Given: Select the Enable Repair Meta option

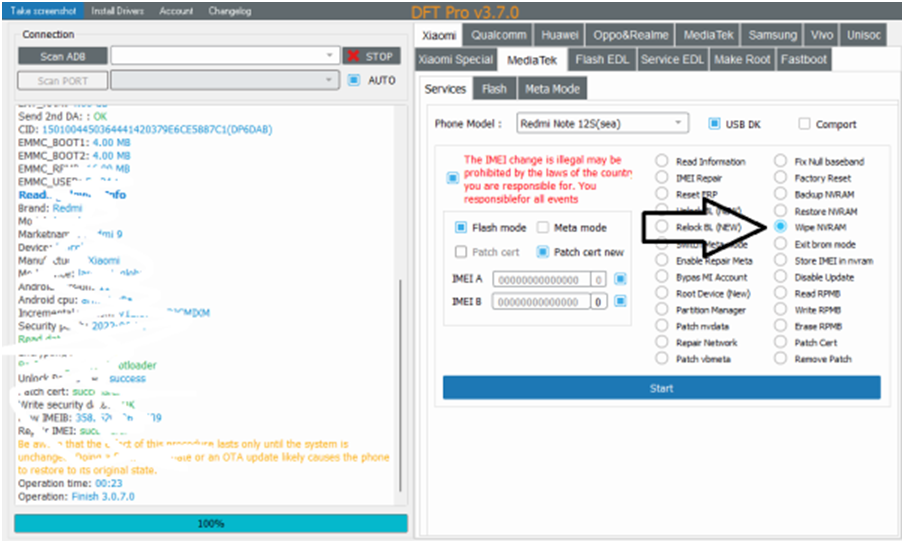Looking at the screenshot, I should coord(662,260).
